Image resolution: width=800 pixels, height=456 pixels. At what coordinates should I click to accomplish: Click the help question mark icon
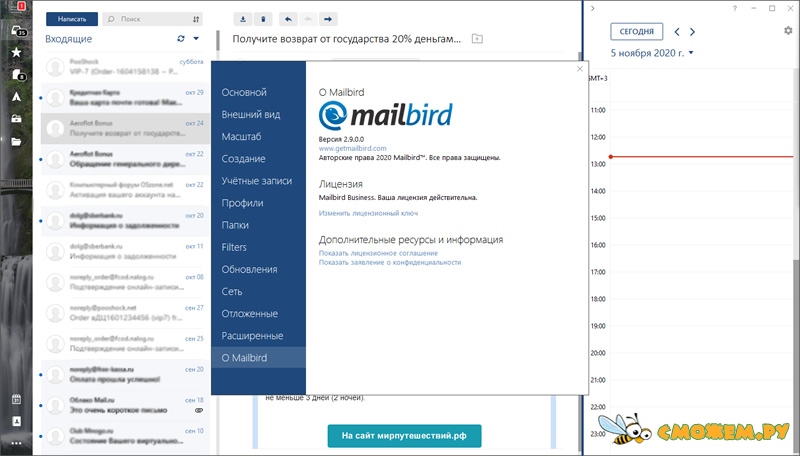point(735,8)
